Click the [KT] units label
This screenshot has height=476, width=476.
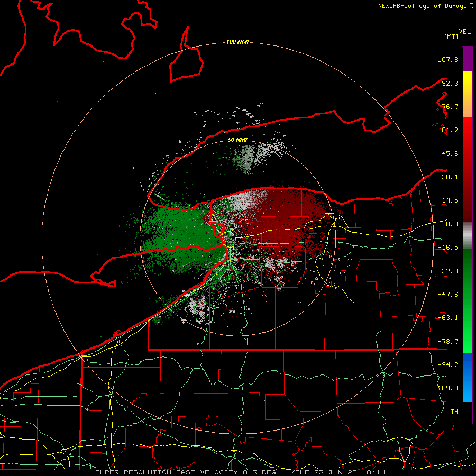click(452, 36)
